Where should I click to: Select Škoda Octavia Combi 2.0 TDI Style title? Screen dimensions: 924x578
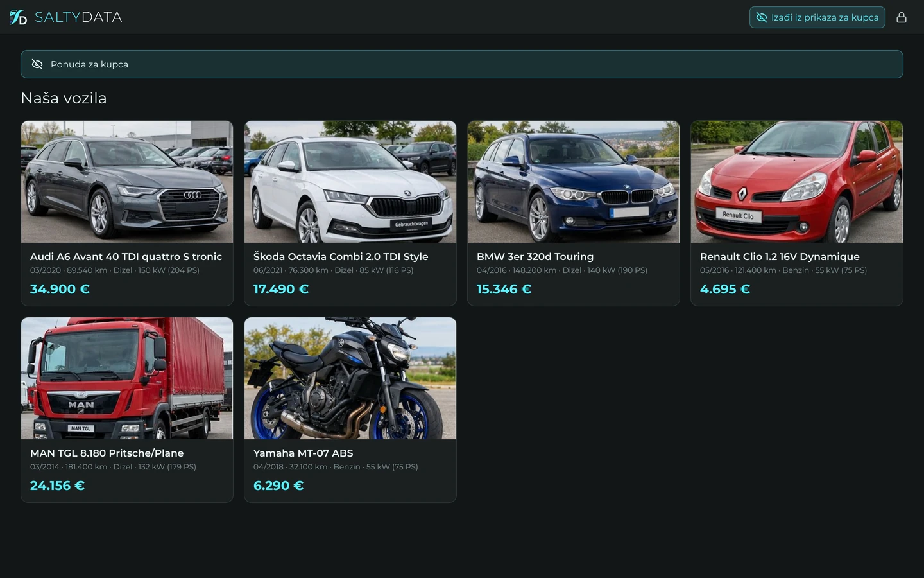pos(341,256)
